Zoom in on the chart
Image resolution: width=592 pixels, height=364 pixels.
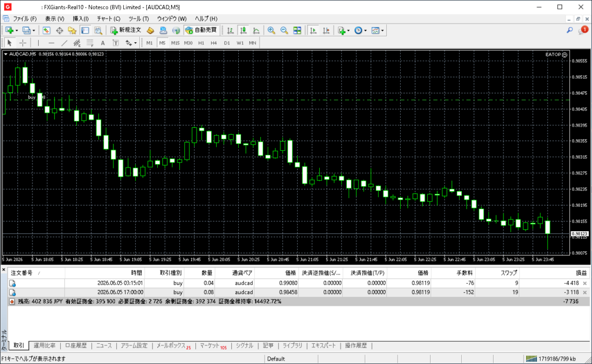(271, 31)
